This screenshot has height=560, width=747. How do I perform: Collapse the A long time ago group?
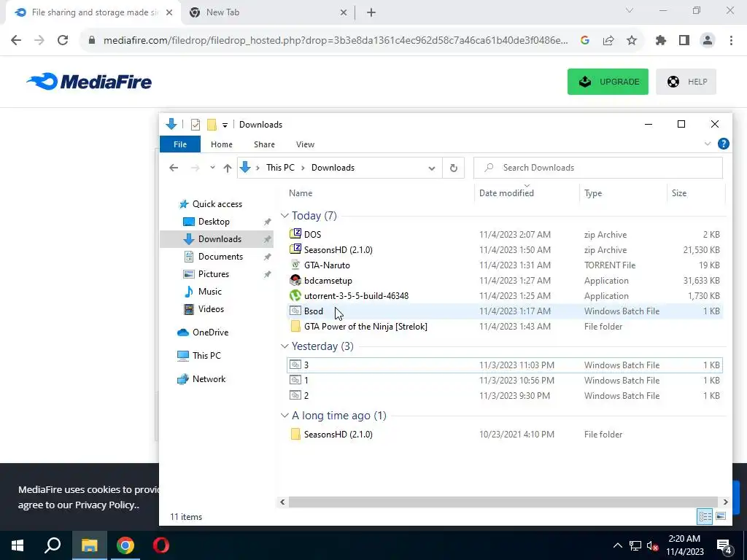click(x=285, y=416)
